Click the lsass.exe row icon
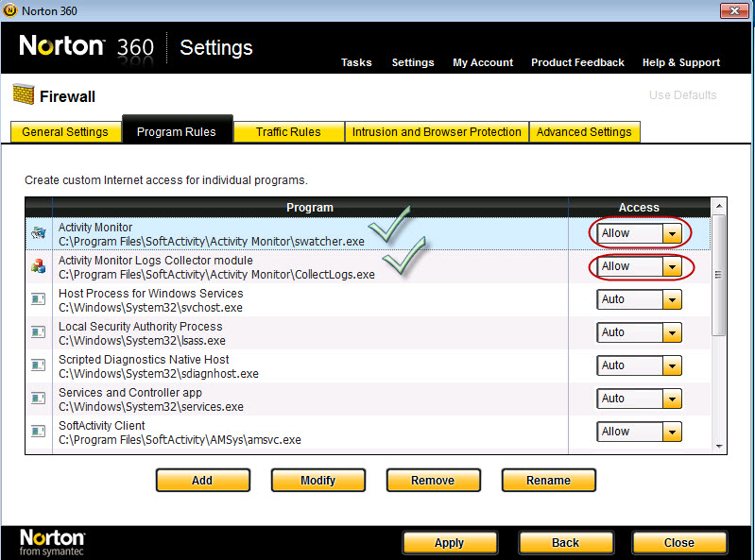This screenshot has width=755, height=560. point(39,332)
